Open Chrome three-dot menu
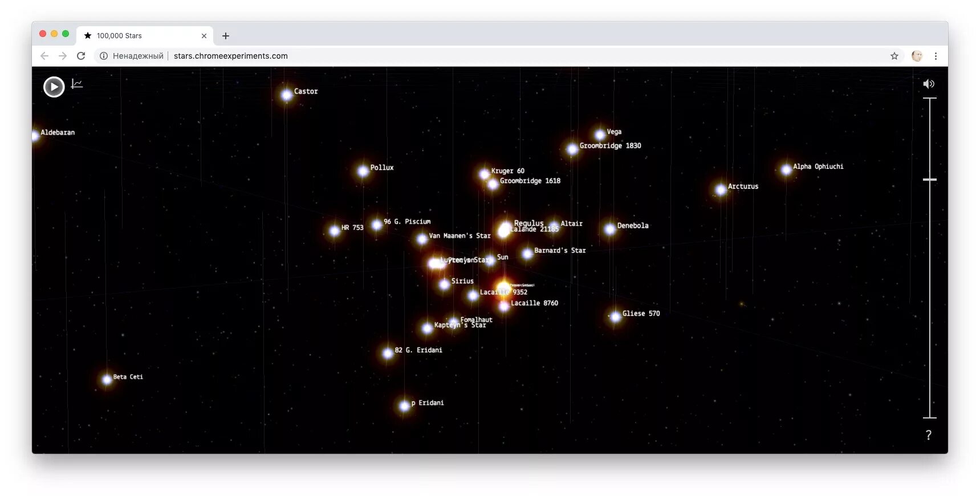This screenshot has height=496, width=980. pos(936,56)
